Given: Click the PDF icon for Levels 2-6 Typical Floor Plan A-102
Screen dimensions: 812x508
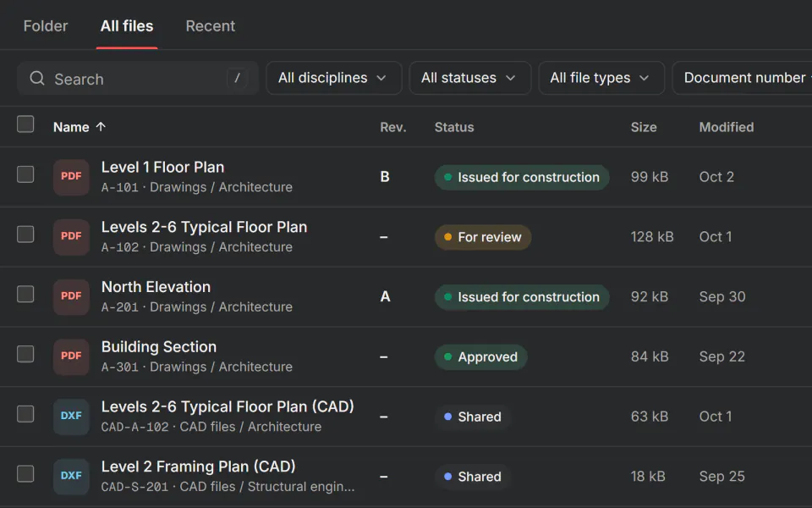Looking at the screenshot, I should click(71, 237).
